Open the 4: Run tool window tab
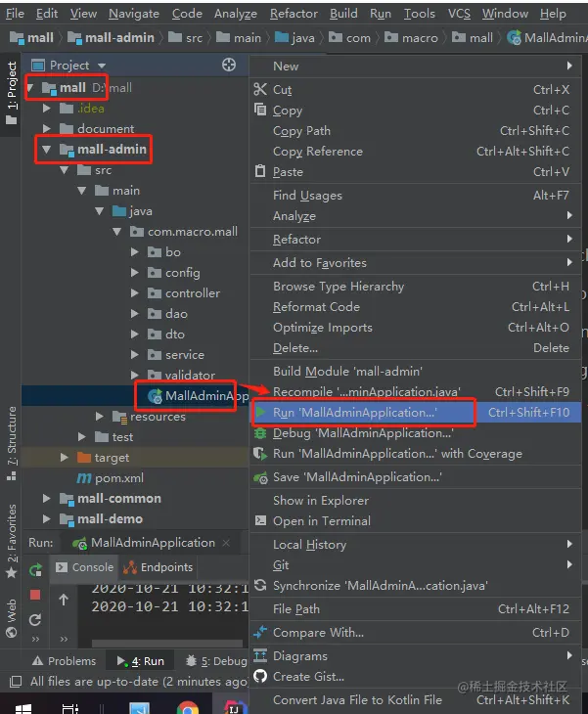Viewport: 588px width, 714px height. [140, 661]
